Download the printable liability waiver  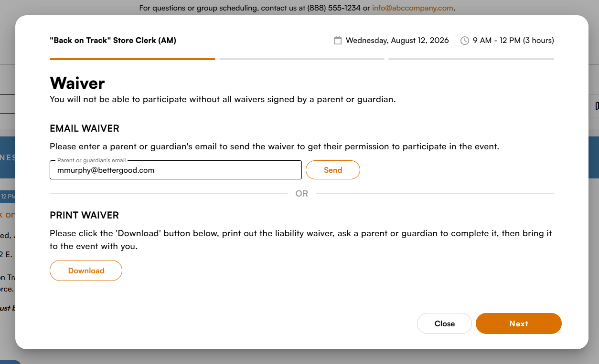tap(86, 270)
